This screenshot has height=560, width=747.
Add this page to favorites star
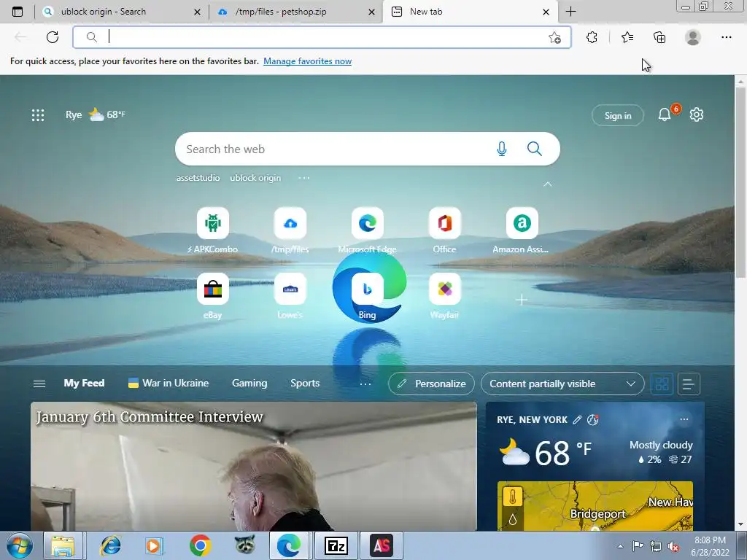click(x=554, y=38)
